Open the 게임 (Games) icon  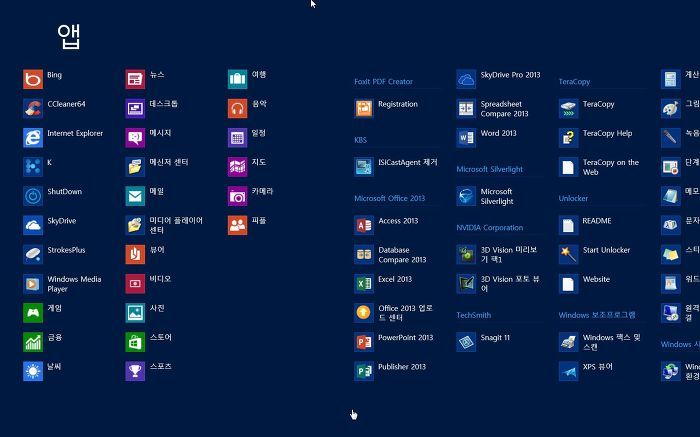pos(33,312)
